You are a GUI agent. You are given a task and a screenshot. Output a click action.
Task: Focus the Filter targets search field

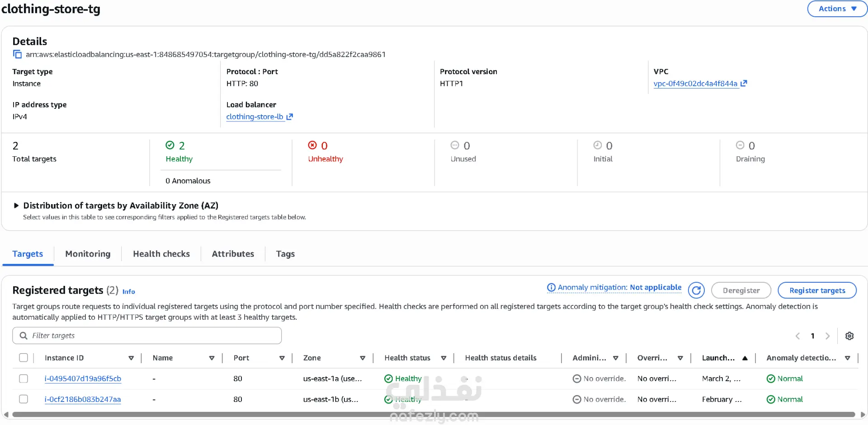pos(154,336)
